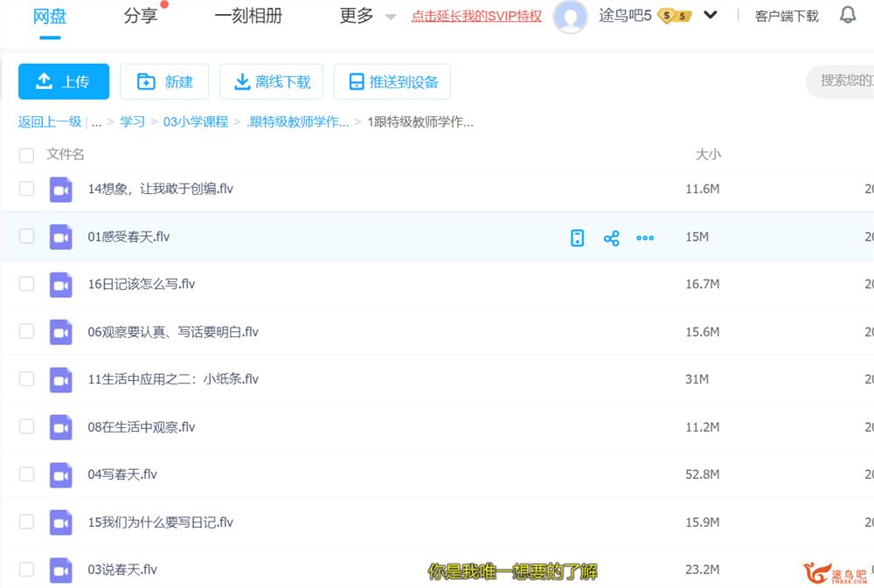
Task: Click username 途鸟吧5
Action: coord(625,16)
